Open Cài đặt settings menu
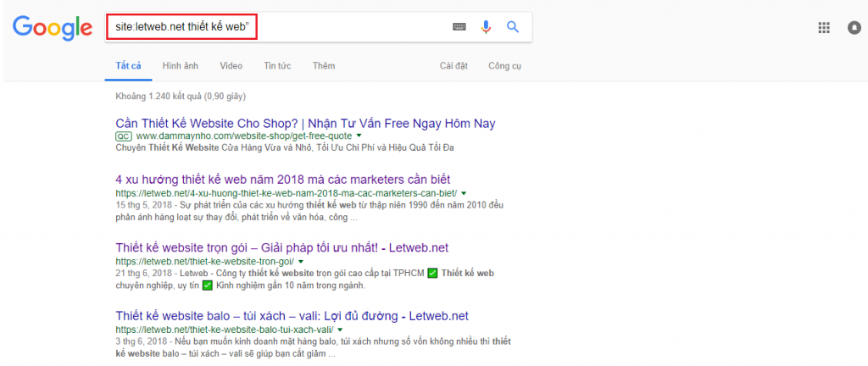The width and height of the screenshot is (868, 366). click(454, 66)
